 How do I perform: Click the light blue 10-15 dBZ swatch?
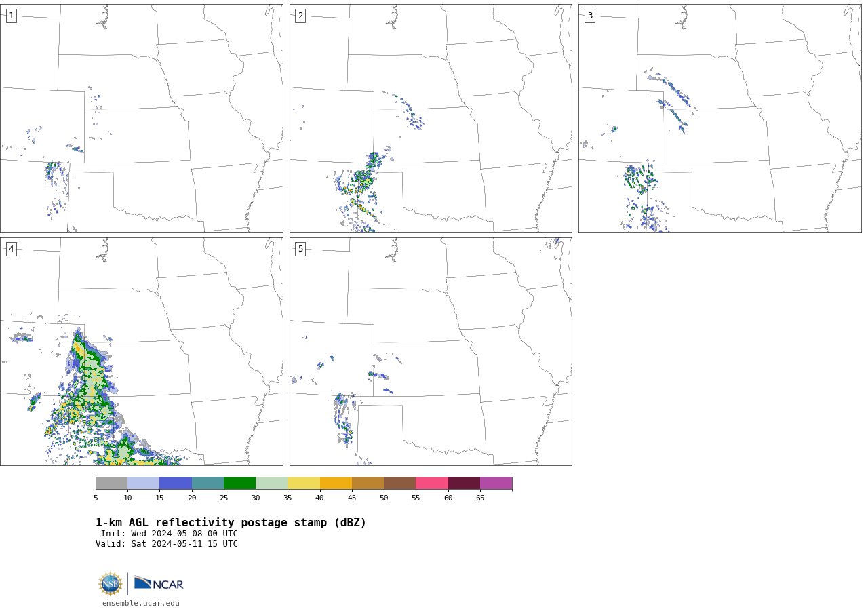pyautogui.click(x=144, y=484)
